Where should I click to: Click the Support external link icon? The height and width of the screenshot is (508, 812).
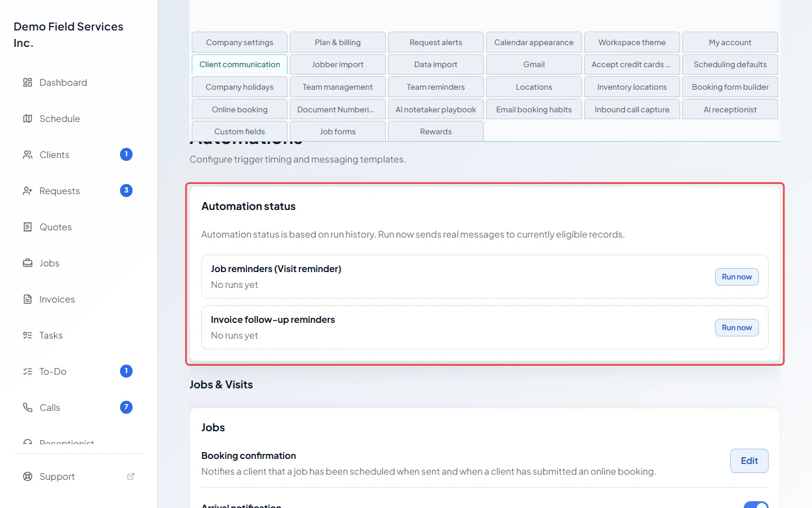tap(131, 476)
